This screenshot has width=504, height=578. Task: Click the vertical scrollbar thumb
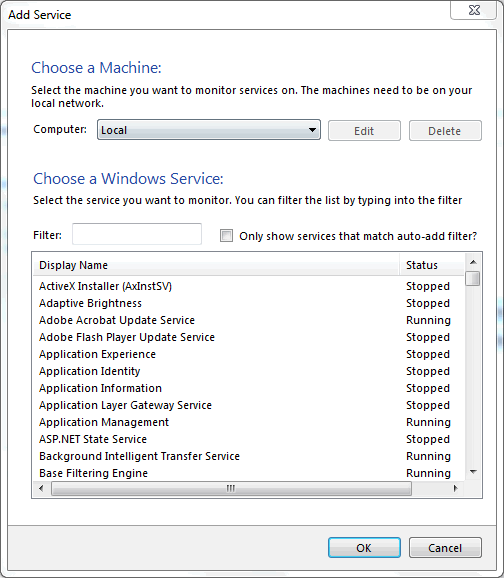(x=473, y=278)
